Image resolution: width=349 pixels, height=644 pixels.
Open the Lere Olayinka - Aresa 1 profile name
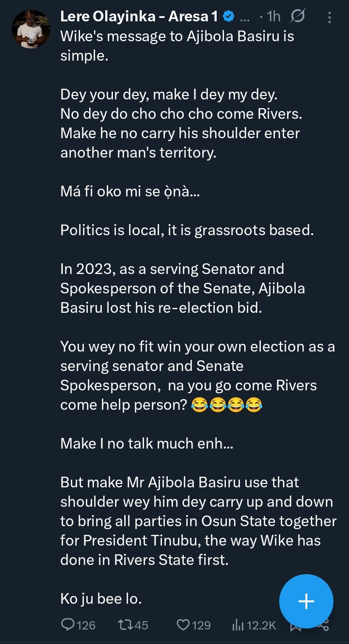tap(139, 17)
